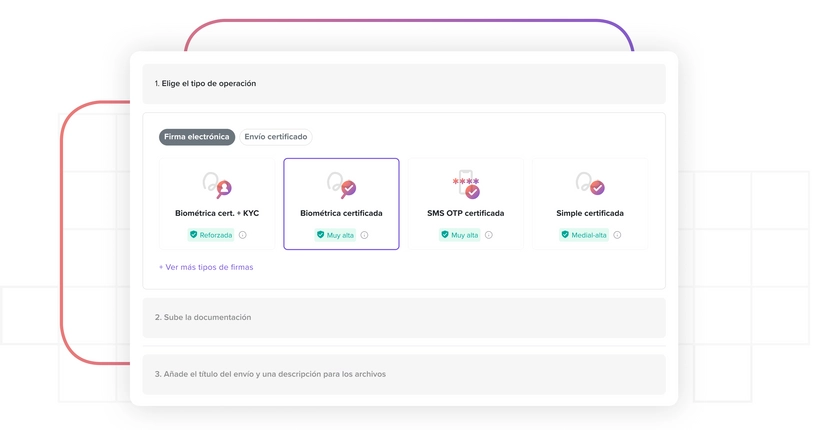
Task: Click the SMS OTP certificada phone icon
Action: [465, 185]
